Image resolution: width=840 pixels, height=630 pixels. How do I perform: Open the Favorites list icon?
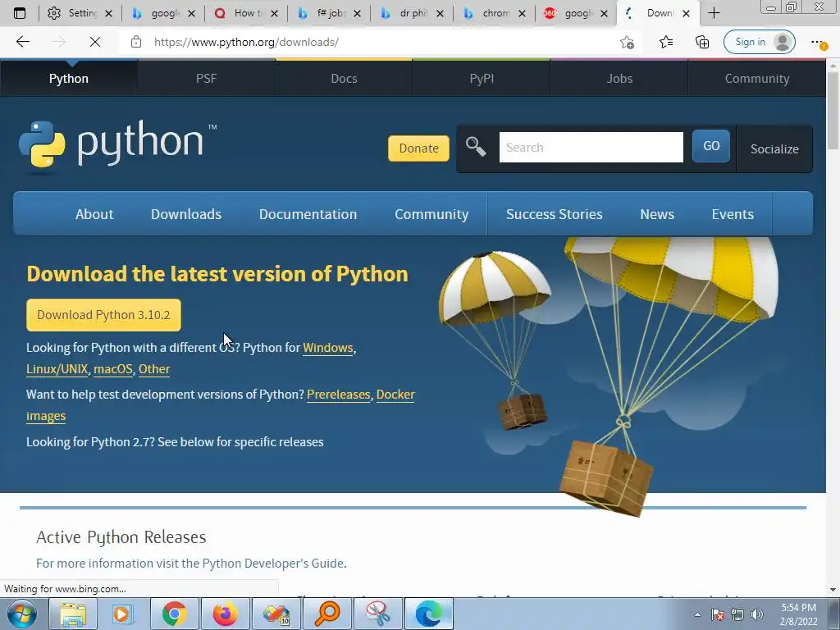[666, 42]
